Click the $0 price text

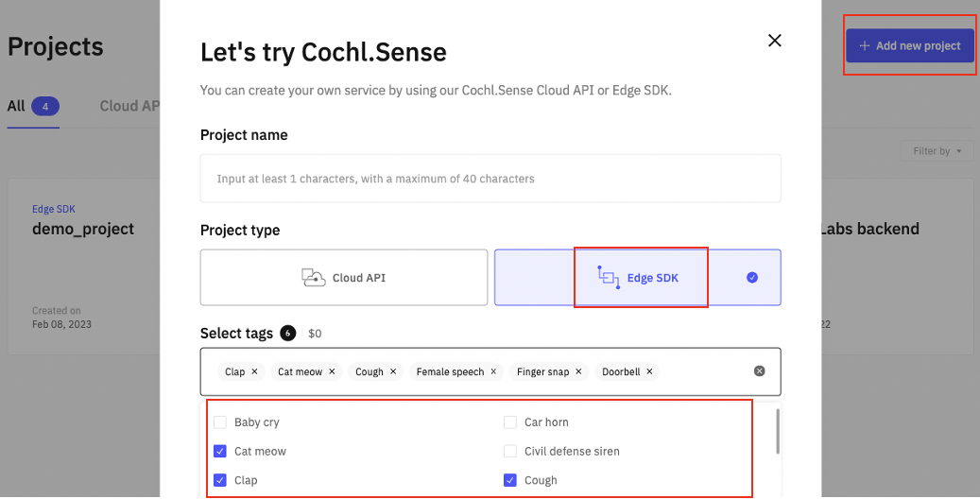click(x=315, y=334)
